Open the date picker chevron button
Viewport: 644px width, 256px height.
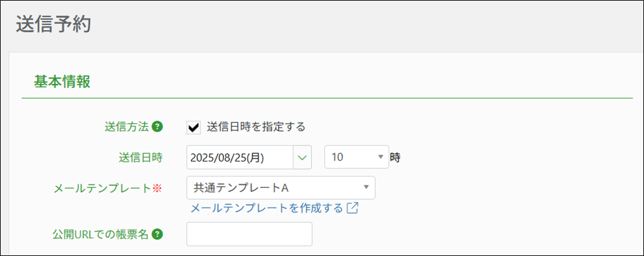[302, 157]
